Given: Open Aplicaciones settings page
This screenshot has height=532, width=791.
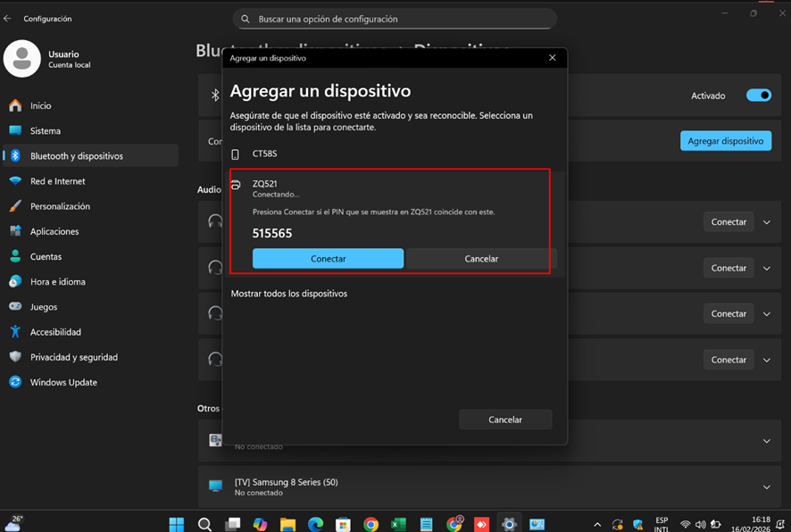Looking at the screenshot, I should tap(54, 231).
